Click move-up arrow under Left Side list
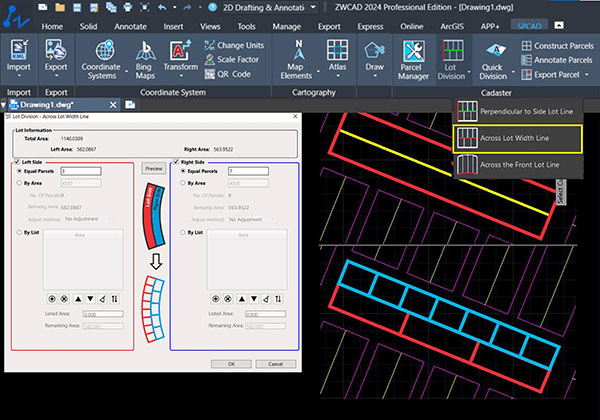 (78, 299)
